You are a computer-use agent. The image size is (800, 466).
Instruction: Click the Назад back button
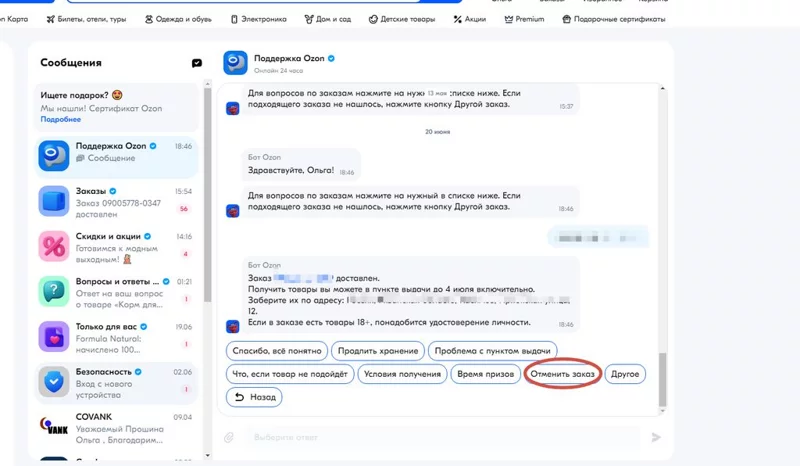point(255,397)
